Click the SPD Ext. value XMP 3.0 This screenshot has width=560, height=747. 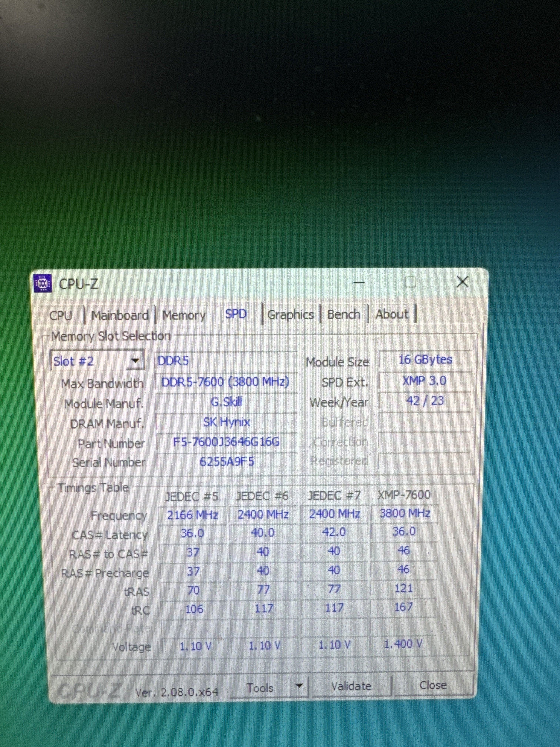[x=425, y=381]
